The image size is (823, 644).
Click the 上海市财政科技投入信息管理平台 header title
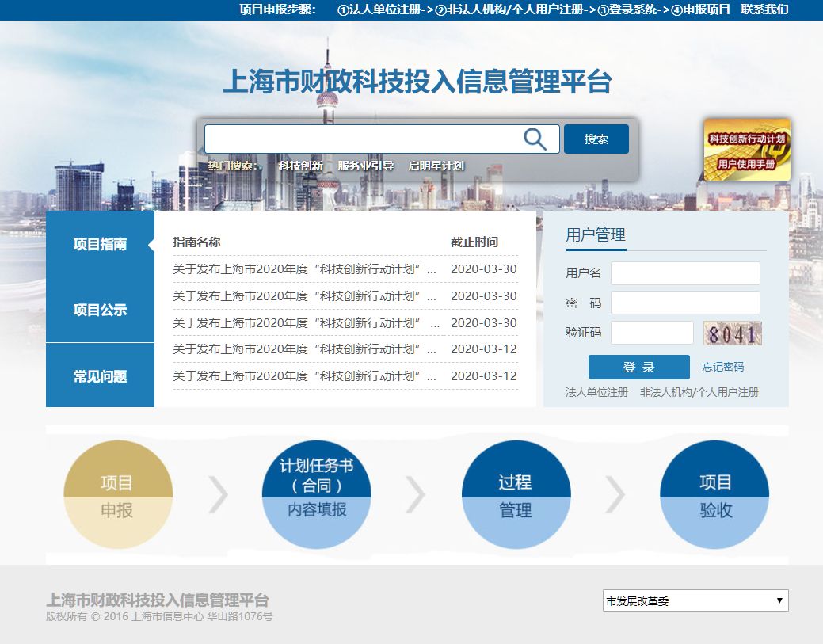pos(417,82)
